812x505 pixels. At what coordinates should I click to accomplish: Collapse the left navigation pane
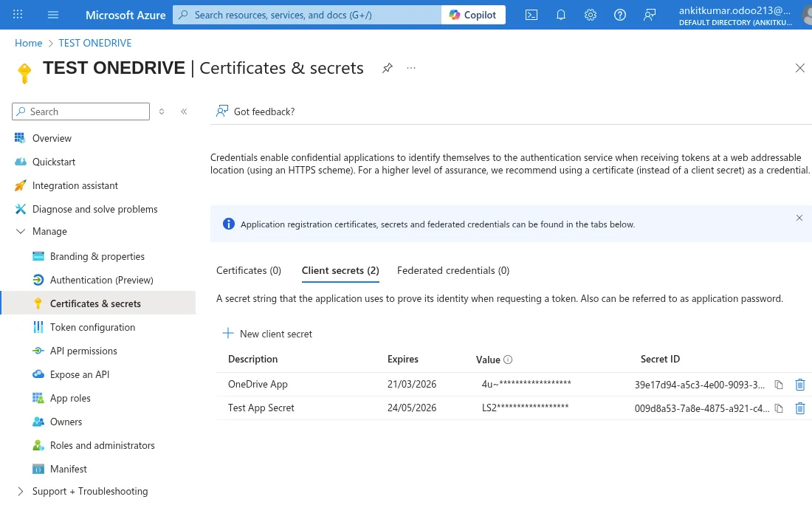(x=184, y=111)
